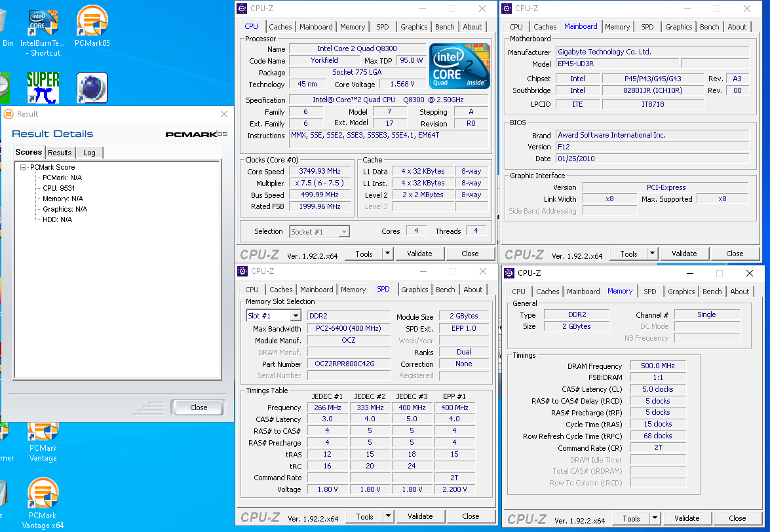Click the processor name Intel Core 2 Quad Q8300

click(x=357, y=48)
